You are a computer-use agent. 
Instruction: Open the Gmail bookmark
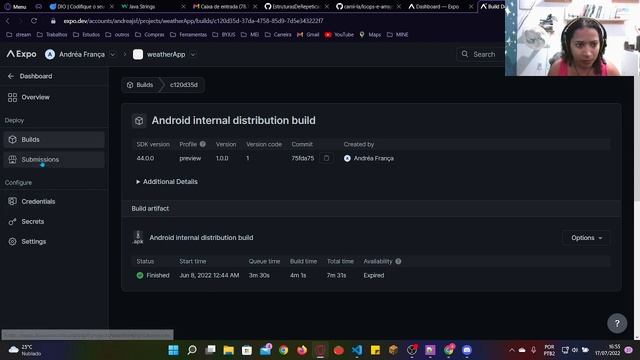[308, 35]
